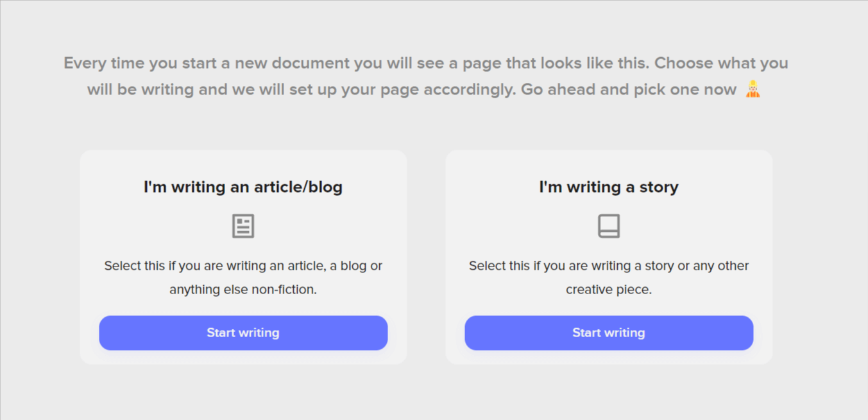This screenshot has width=868, height=420.
Task: Click the article document icon
Action: coord(243,226)
